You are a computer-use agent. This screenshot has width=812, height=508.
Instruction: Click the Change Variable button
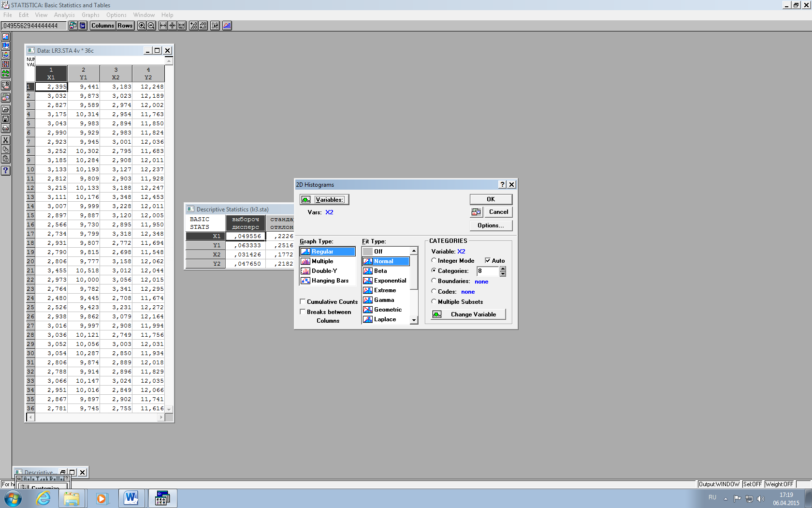468,314
